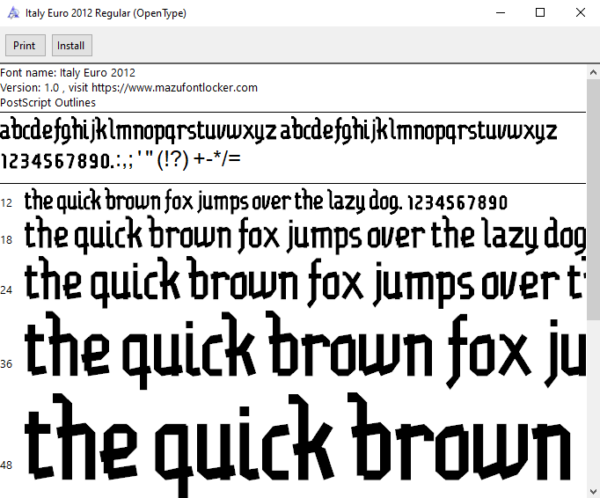Click the 36-point quick brown fox sample
Screen dimensions: 600x498
(x=305, y=350)
